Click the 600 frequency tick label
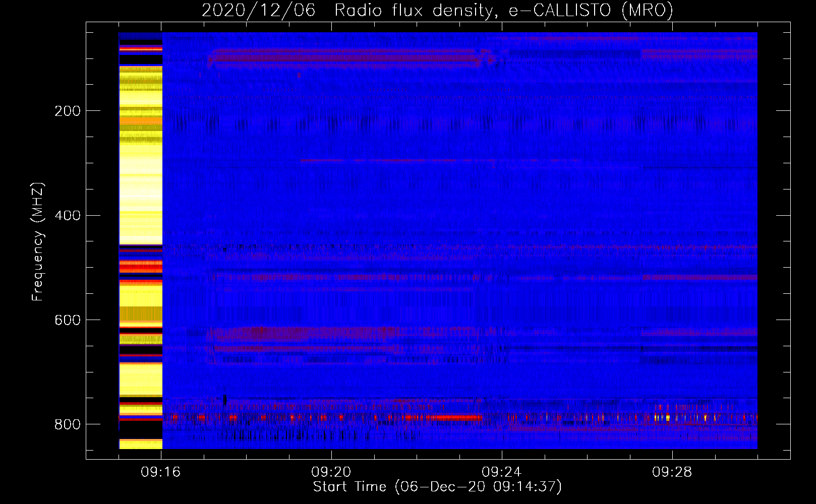The width and height of the screenshot is (816, 504). pyautogui.click(x=68, y=321)
